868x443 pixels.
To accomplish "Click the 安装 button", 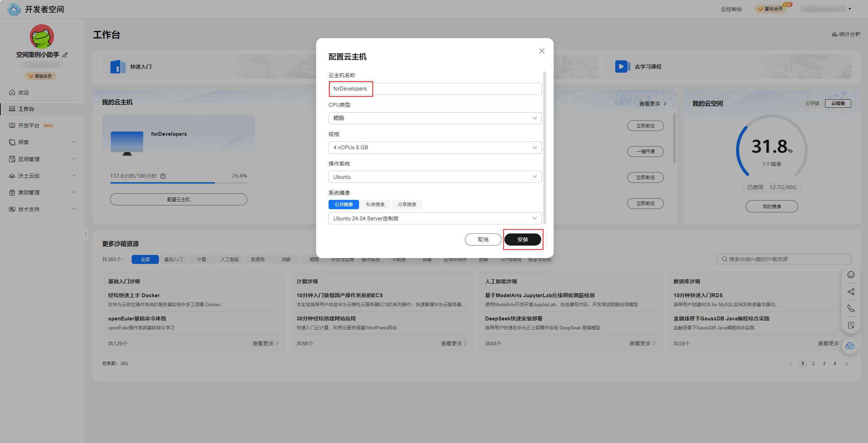I will 522,239.
